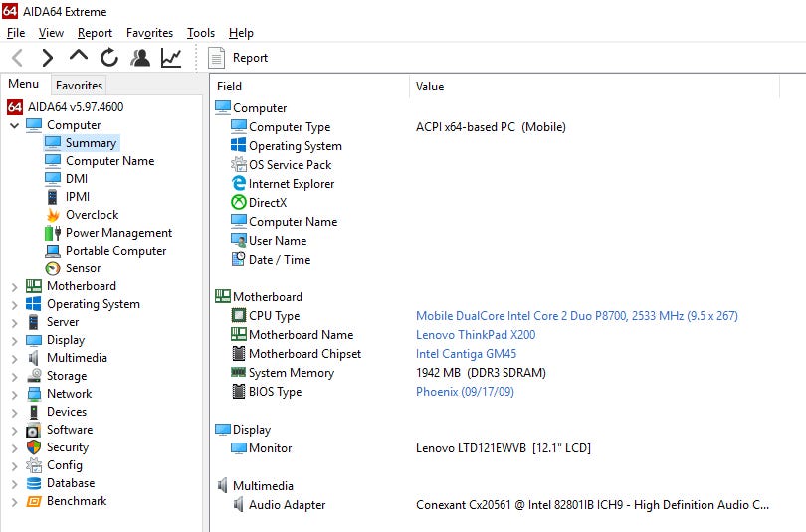Click the graph chart toolbar icon
The image size is (806, 532).
[171, 58]
